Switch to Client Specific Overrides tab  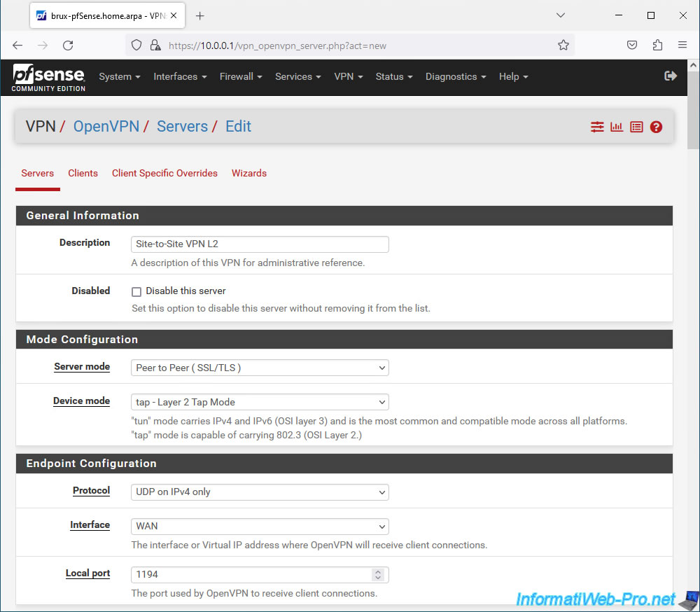pos(164,174)
